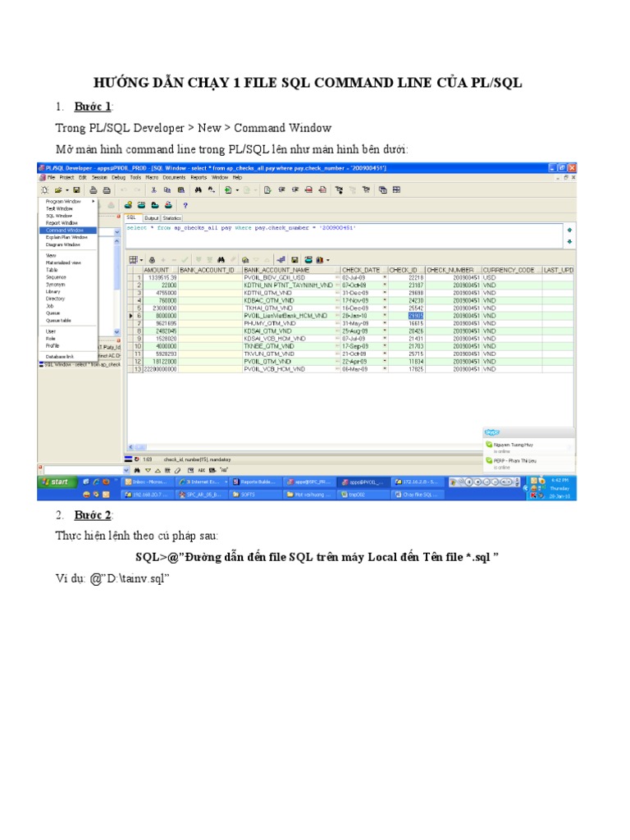Select Command Window in the New menu
The height and width of the screenshot is (840, 630).
click(68, 231)
